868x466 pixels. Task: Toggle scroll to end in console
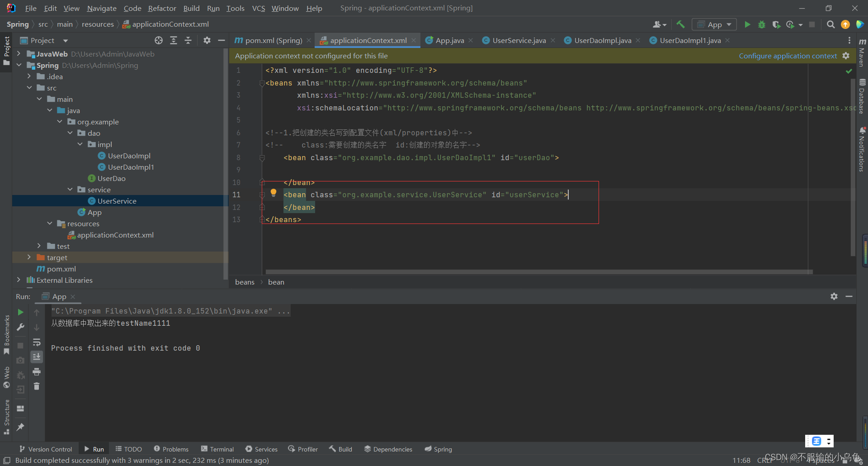37,357
